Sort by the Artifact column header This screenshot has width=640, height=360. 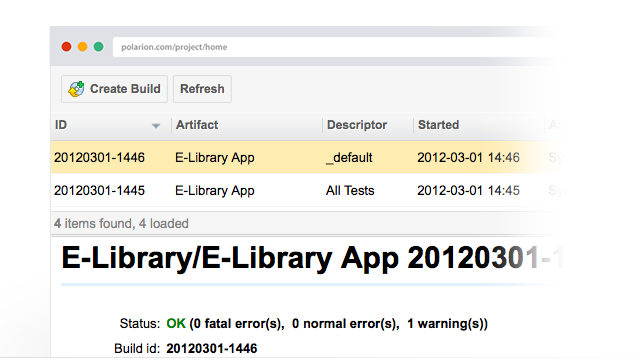coord(197,125)
